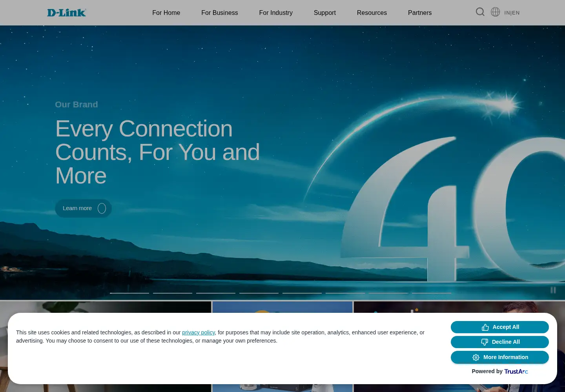
Task: Click the D-Link logo
Action: click(67, 13)
